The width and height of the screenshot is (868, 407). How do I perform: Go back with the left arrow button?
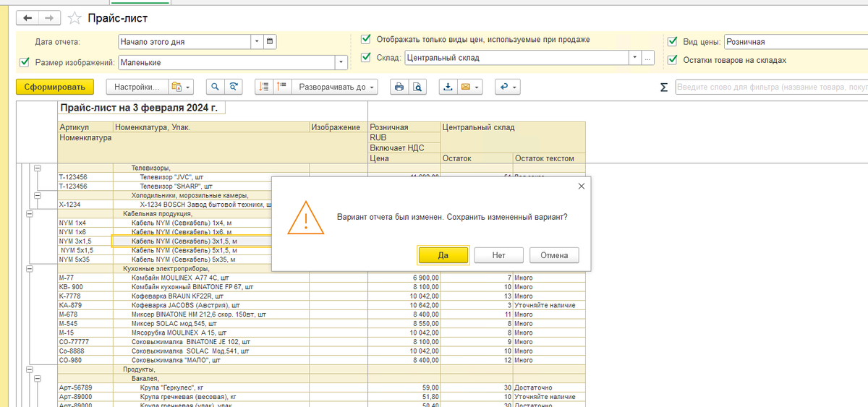point(28,17)
